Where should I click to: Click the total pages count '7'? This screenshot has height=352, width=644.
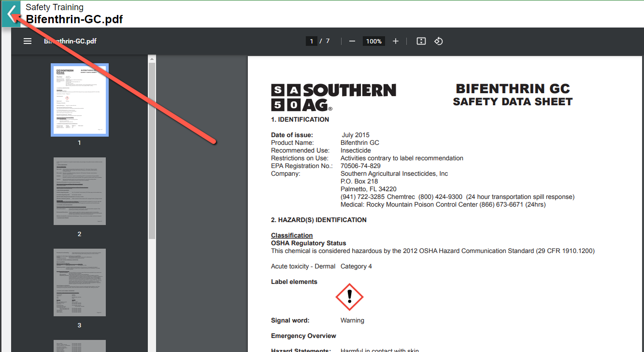pyautogui.click(x=328, y=41)
